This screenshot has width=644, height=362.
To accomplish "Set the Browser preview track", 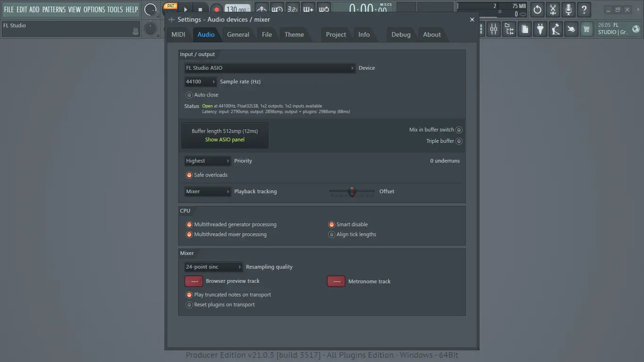I will click(x=194, y=281).
